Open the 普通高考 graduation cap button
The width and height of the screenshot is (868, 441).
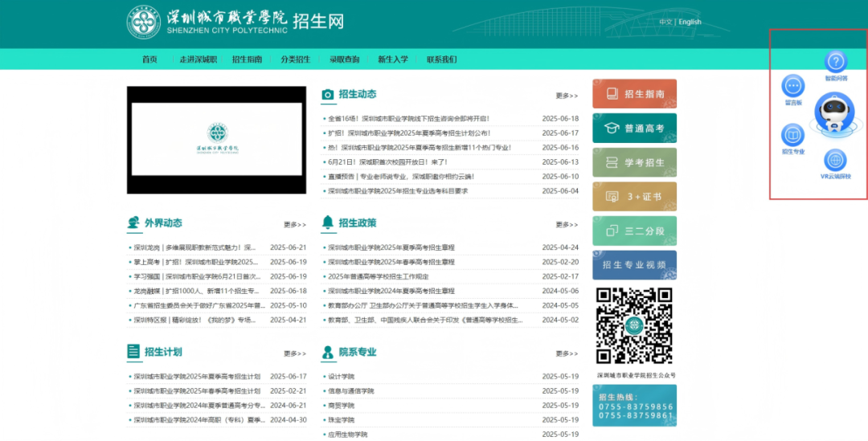pos(634,128)
